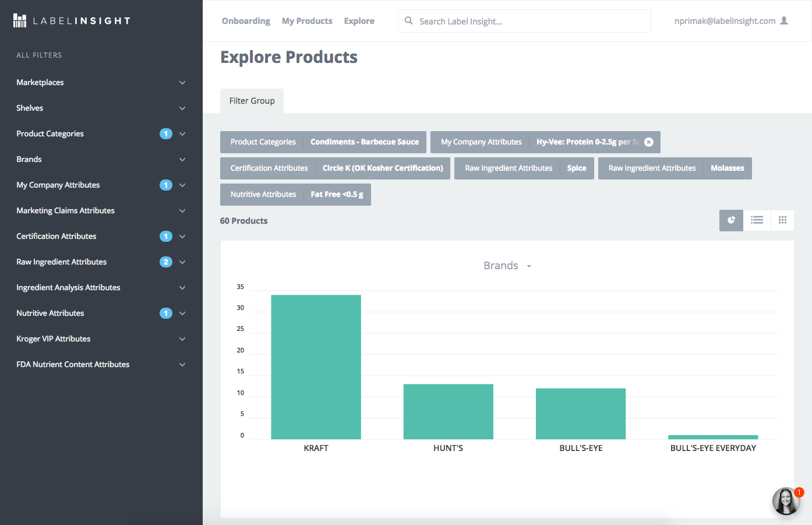Open the Explore page
The height and width of the screenshot is (525, 812).
359,21
